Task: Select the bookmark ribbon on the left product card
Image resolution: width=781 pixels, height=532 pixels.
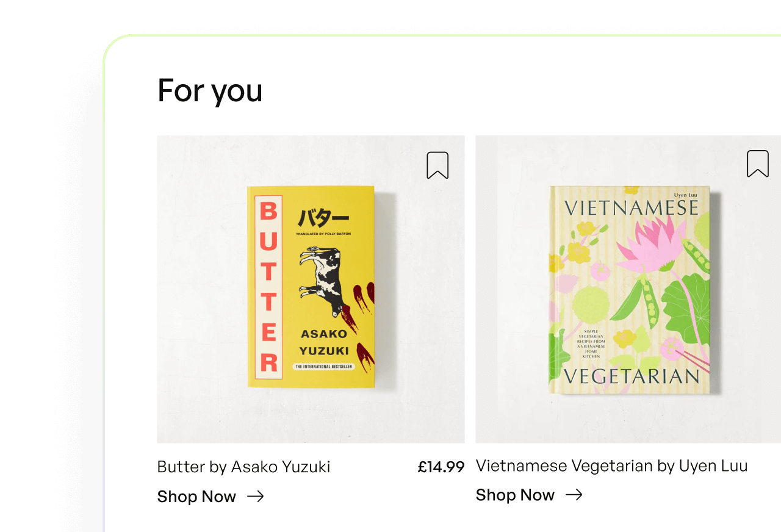Action: [437, 165]
